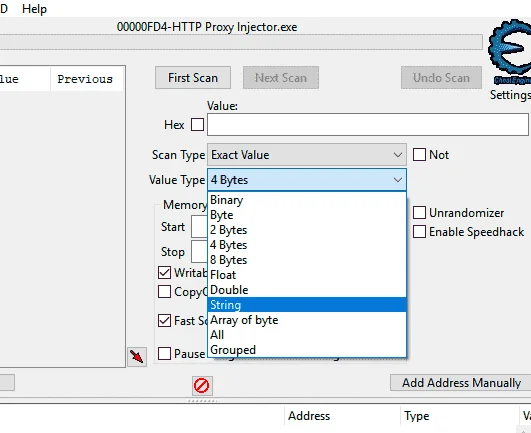Image resolution: width=531 pixels, height=433 pixels.
Task: Click the Start address field
Action: [x=199, y=226]
